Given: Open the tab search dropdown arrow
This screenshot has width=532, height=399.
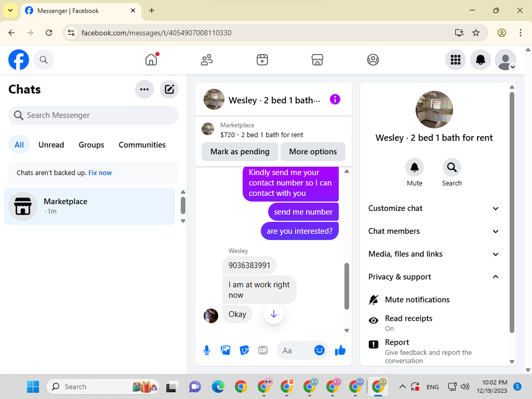Looking at the screenshot, I should (x=10, y=10).
